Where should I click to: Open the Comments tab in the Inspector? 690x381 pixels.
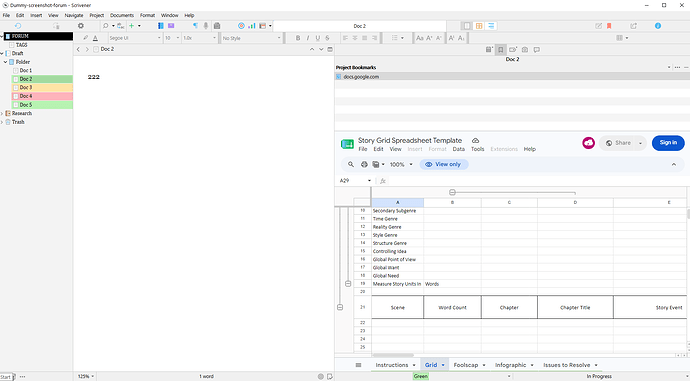coord(536,50)
